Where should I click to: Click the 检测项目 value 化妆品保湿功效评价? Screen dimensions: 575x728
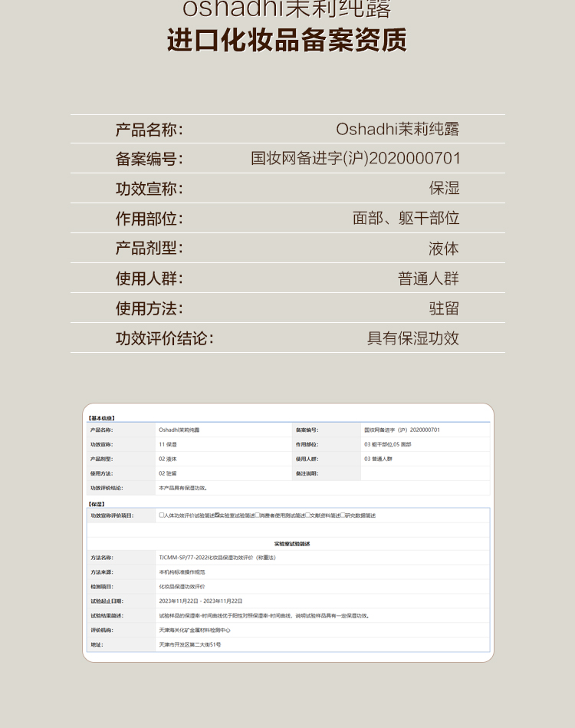(182, 586)
